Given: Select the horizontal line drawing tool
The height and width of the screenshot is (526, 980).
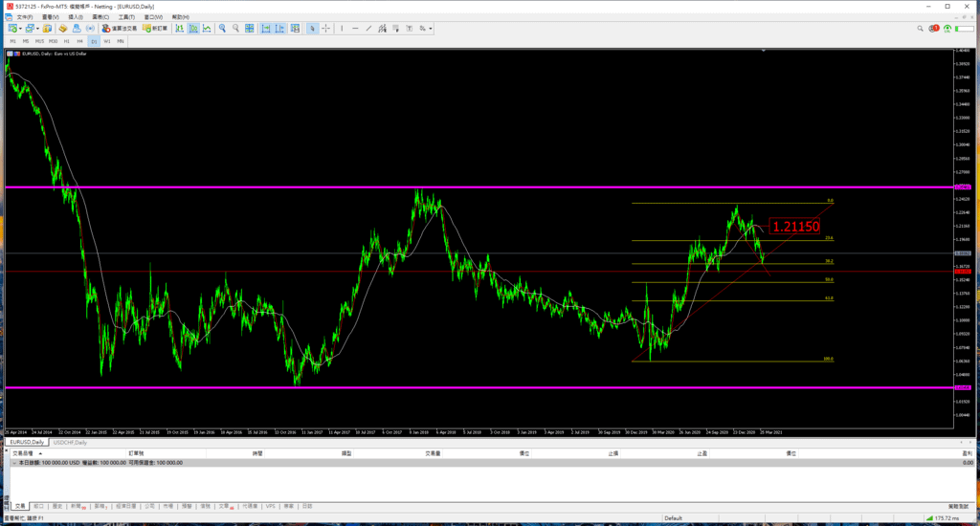Looking at the screenshot, I should [x=355, y=28].
